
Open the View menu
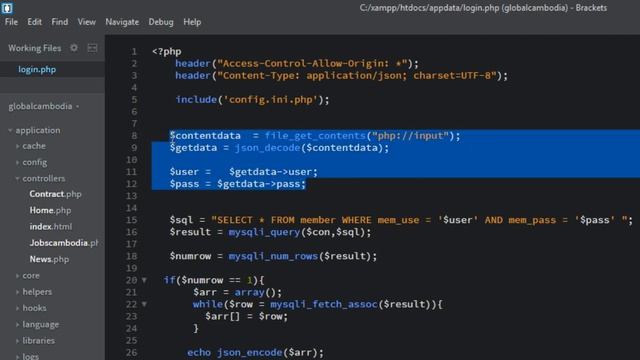pyautogui.click(x=87, y=22)
